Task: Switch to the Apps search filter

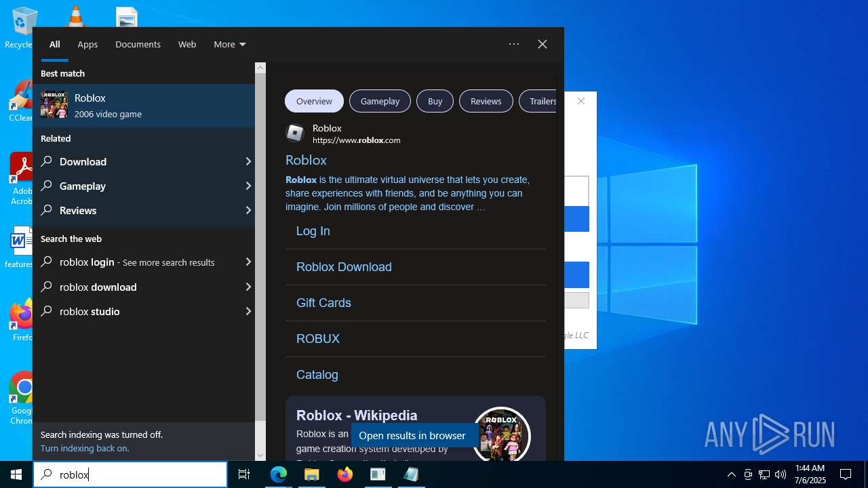Action: (87, 44)
